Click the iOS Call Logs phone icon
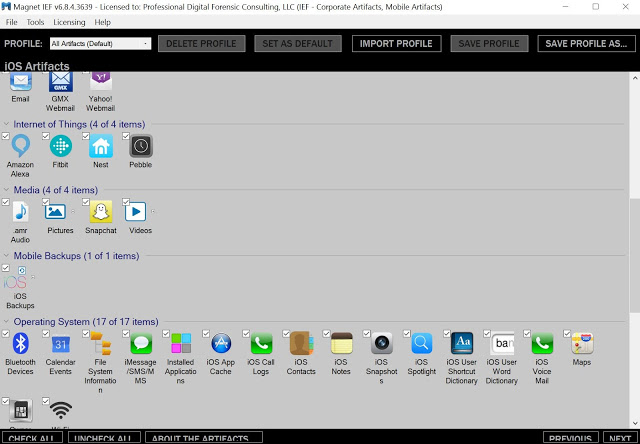Image resolution: width=640 pixels, height=444 pixels. click(261, 343)
